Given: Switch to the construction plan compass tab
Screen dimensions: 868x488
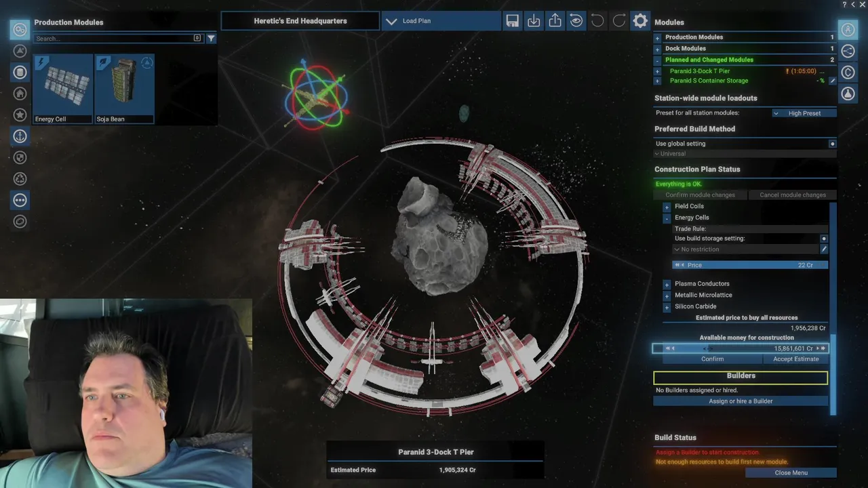Looking at the screenshot, I should pos(848,29).
